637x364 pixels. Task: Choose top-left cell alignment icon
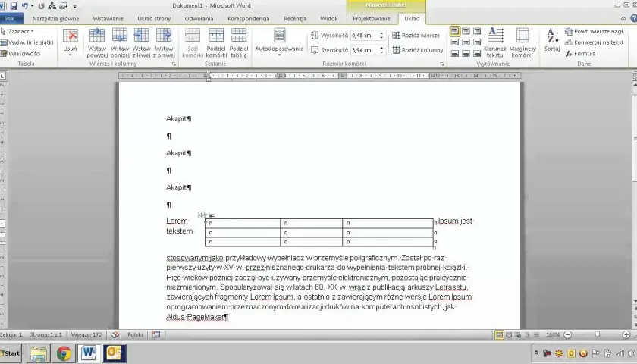tap(455, 31)
